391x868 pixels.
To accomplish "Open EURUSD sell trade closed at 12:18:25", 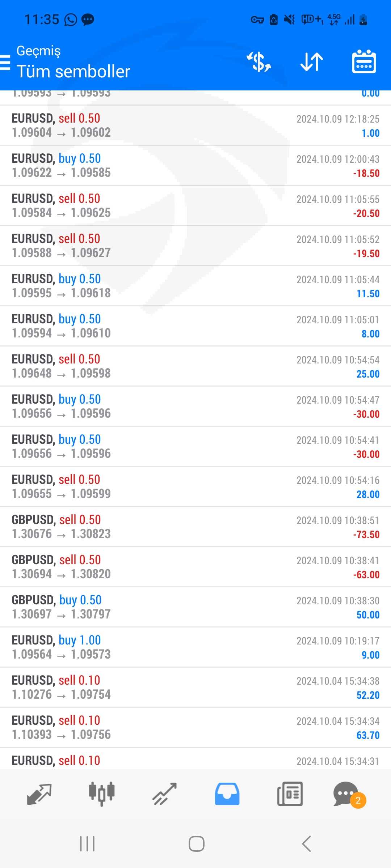I will point(195,125).
